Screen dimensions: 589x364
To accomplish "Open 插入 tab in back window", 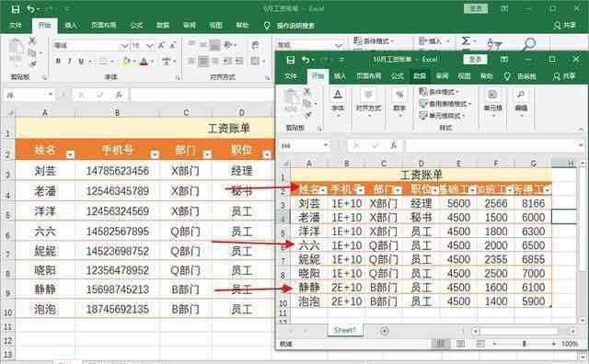I will point(71,25).
